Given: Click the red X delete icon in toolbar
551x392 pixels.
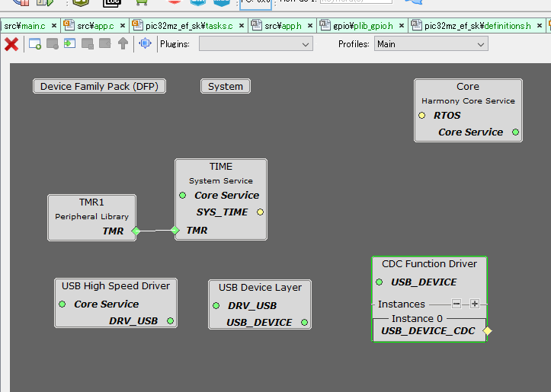Looking at the screenshot, I should coord(11,44).
